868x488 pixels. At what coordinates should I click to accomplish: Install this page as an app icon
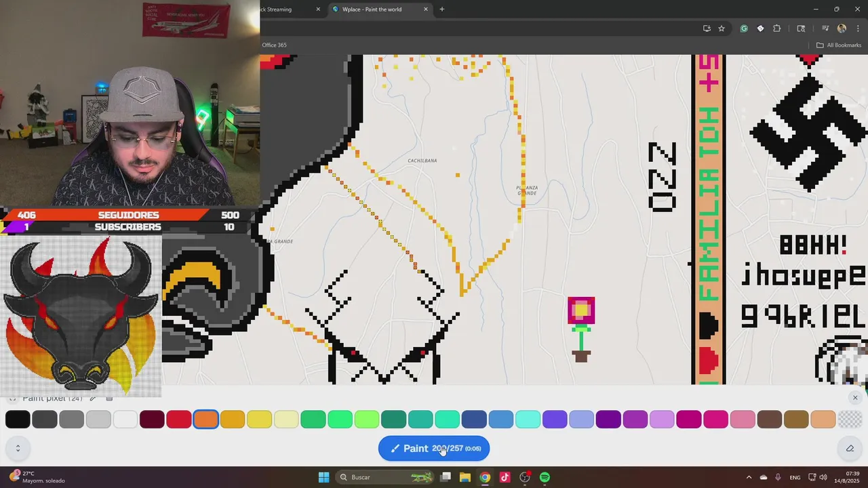[x=707, y=28]
